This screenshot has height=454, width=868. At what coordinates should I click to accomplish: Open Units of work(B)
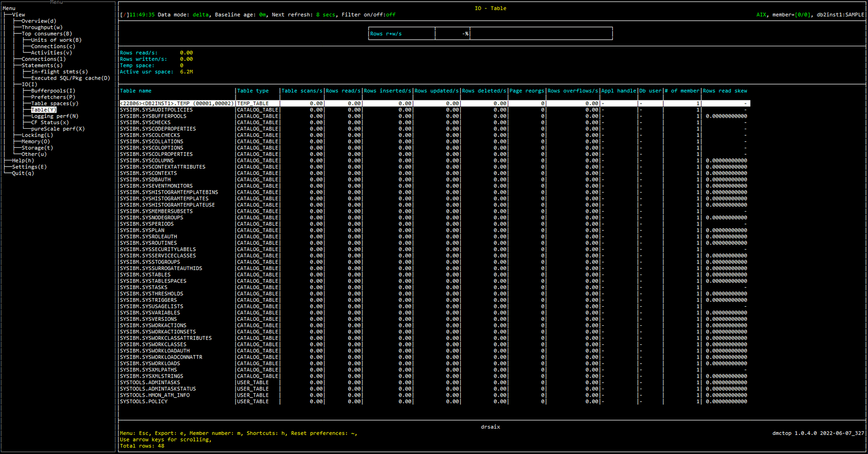pos(56,40)
